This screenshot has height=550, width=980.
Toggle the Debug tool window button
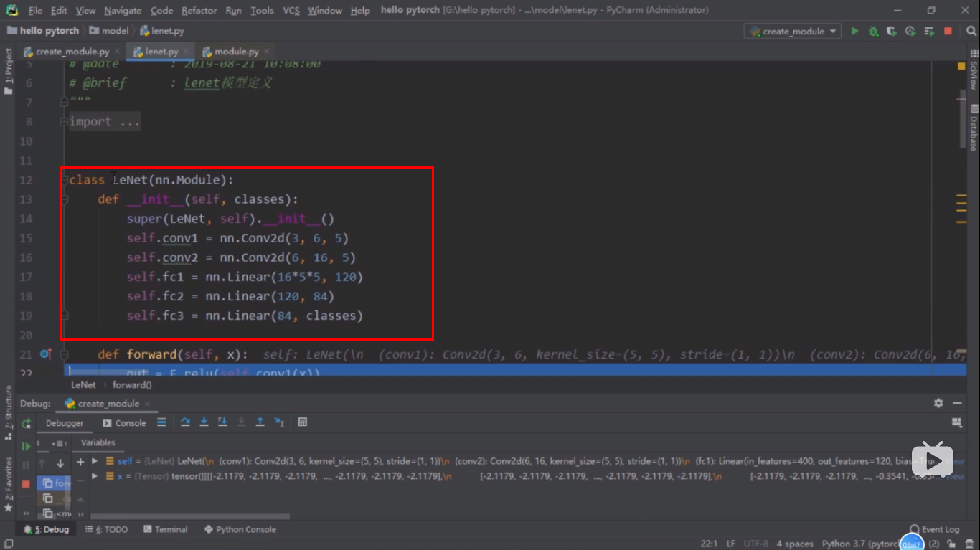coord(47,529)
